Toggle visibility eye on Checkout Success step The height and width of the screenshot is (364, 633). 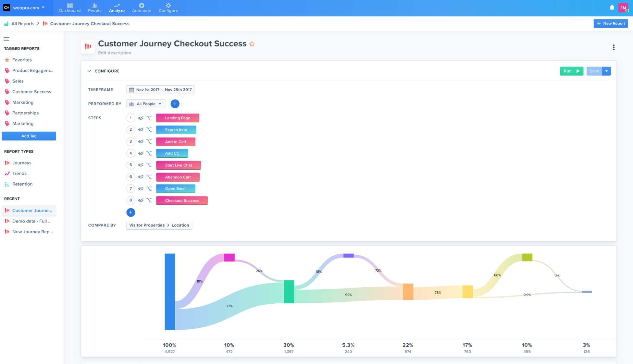[141, 200]
